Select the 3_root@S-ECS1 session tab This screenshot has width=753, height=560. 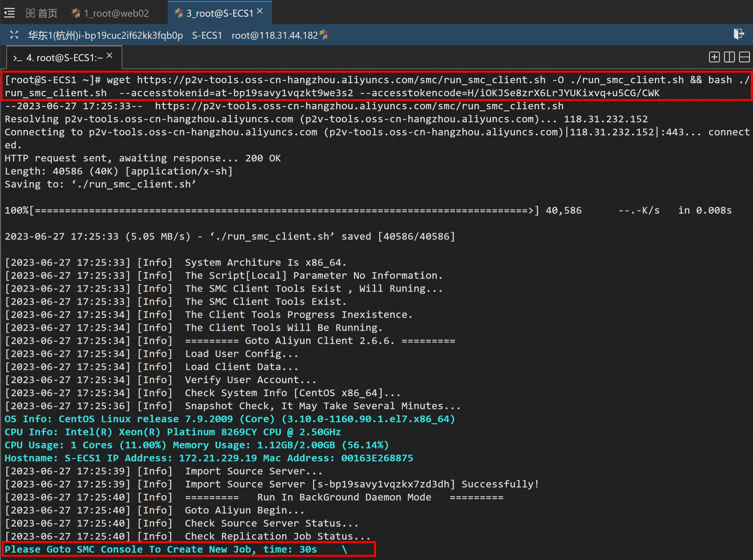coord(219,13)
